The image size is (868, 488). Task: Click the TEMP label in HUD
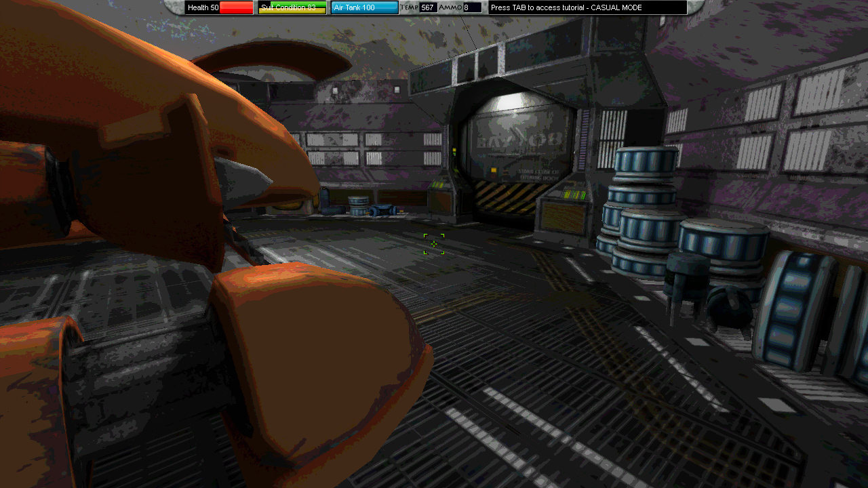[x=409, y=7]
